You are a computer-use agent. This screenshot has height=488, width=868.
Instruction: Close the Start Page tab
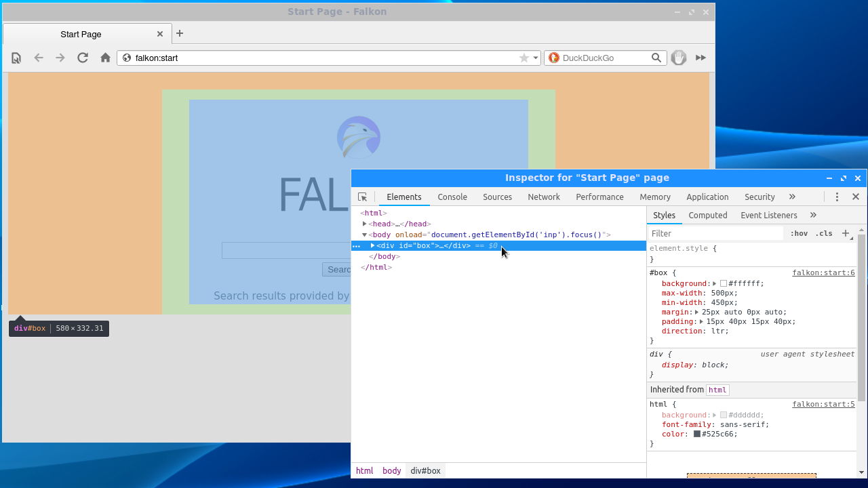[160, 34]
